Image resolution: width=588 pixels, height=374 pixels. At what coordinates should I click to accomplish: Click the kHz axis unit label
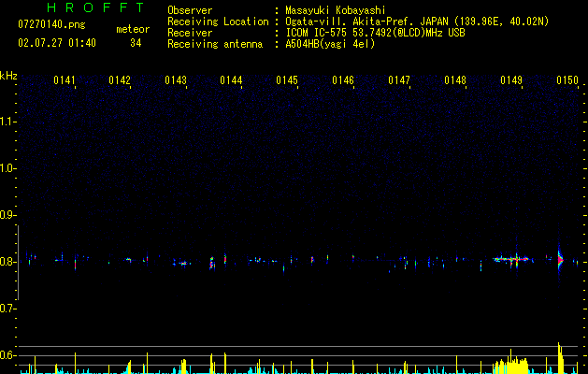(8, 76)
